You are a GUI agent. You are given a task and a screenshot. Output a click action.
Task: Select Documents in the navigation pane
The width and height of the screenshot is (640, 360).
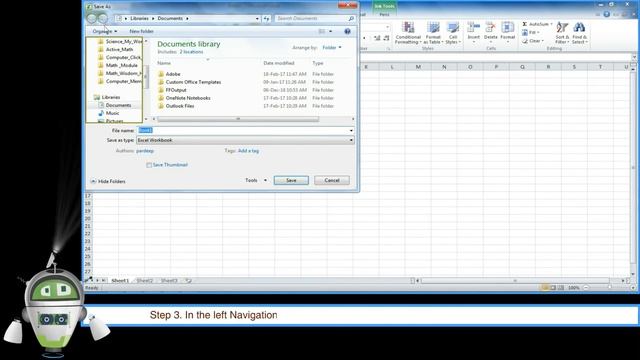coord(118,105)
